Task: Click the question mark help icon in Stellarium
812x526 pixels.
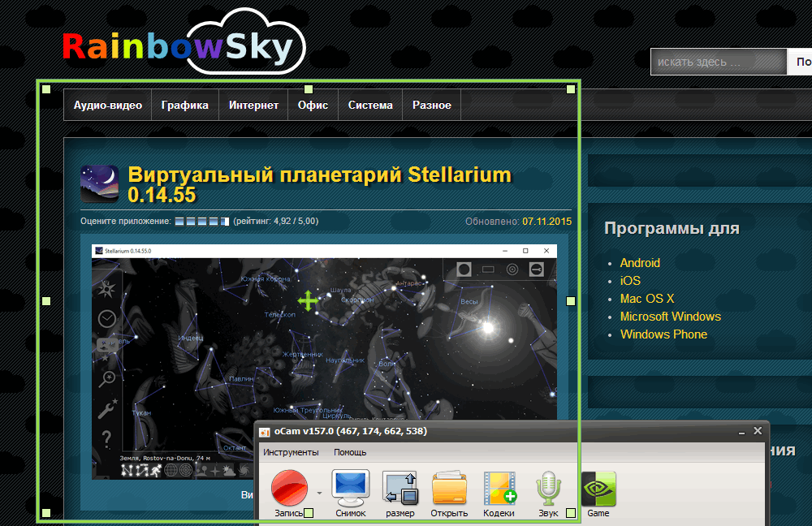Action: click(106, 439)
